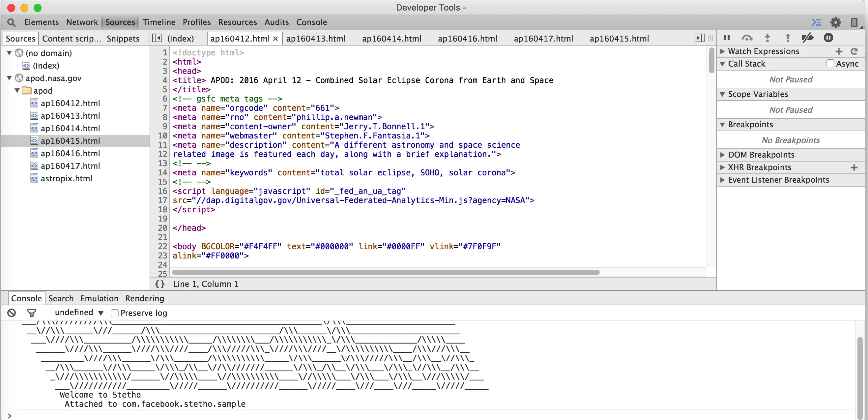The height and width of the screenshot is (420, 868).
Task: Pause script execution button
Action: (x=727, y=38)
